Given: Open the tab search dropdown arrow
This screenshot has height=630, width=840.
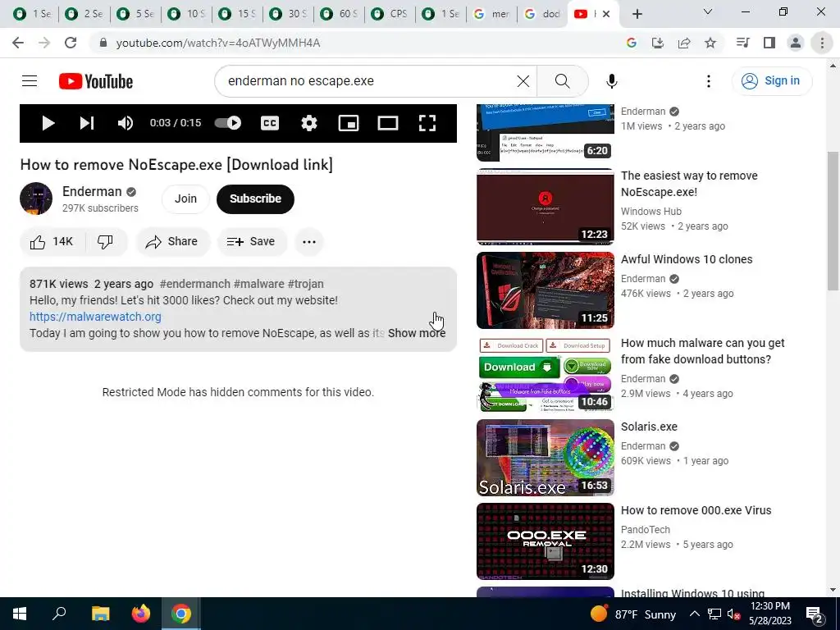Looking at the screenshot, I should click(708, 11).
